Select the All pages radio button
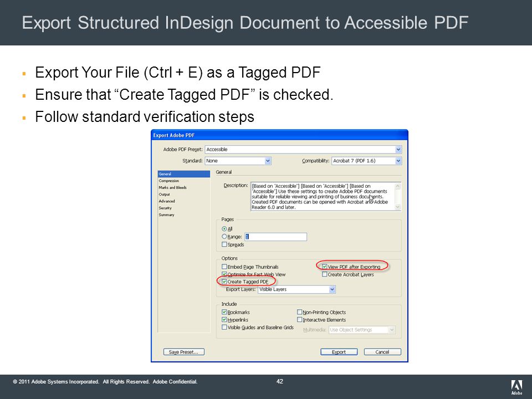 (x=224, y=229)
